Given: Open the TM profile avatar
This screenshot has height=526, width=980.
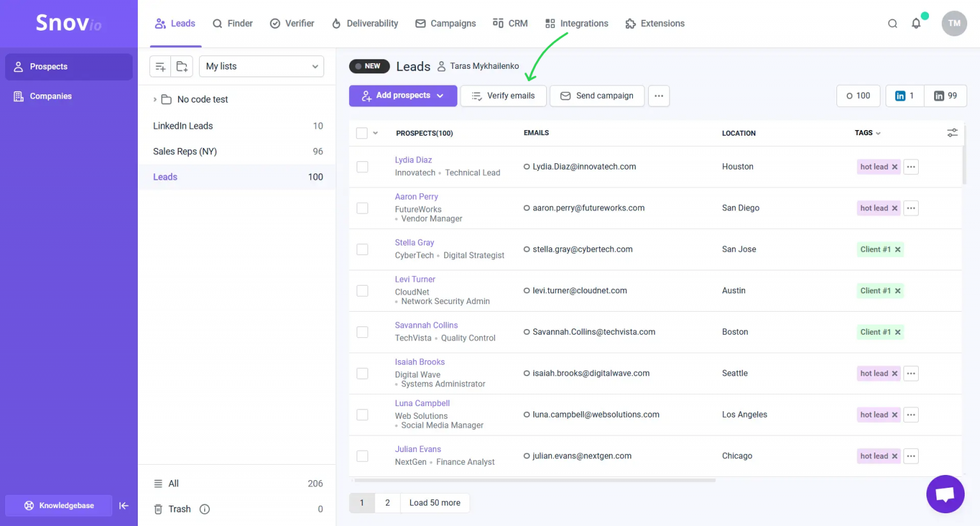Looking at the screenshot, I should pos(954,24).
